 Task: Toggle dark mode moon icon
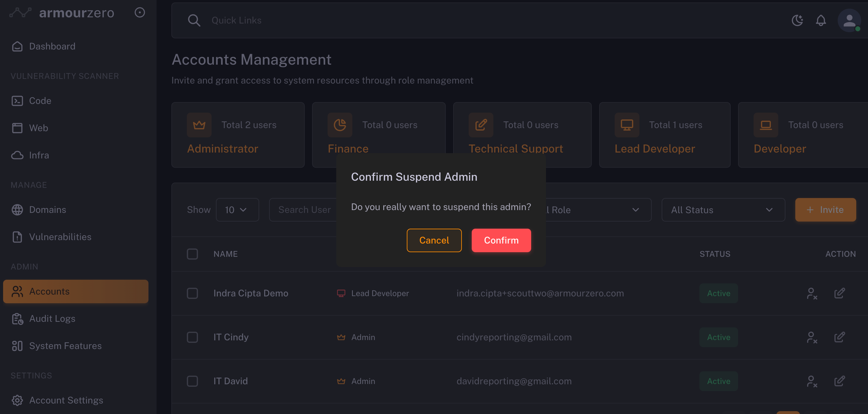tap(797, 20)
